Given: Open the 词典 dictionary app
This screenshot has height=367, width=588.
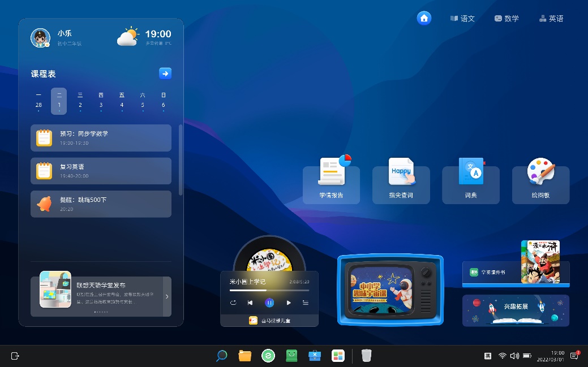Looking at the screenshot, I should [470, 184].
